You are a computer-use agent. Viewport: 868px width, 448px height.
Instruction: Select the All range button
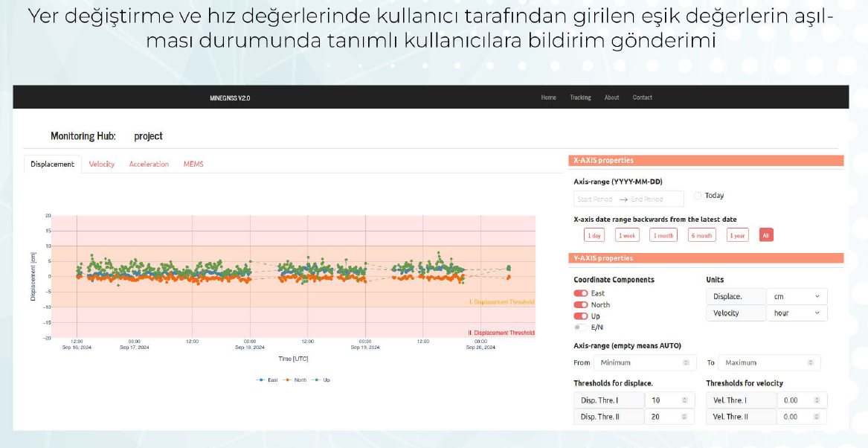tap(766, 235)
